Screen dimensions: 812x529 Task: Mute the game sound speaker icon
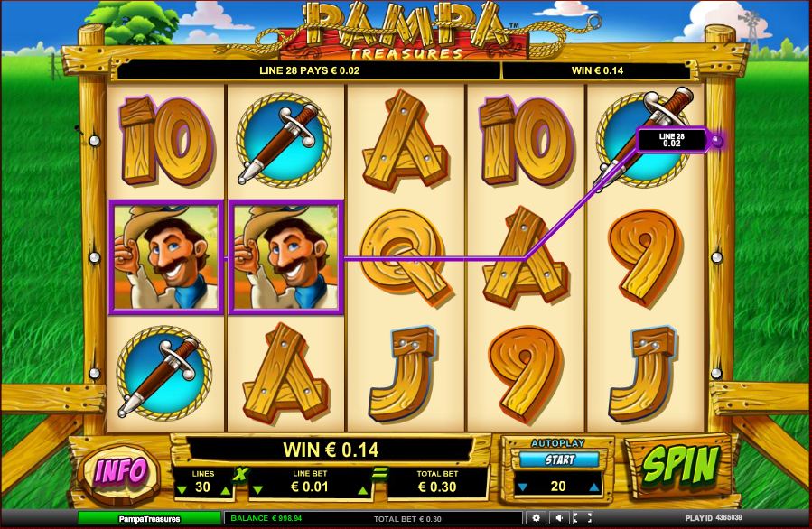pyautogui.click(x=559, y=517)
